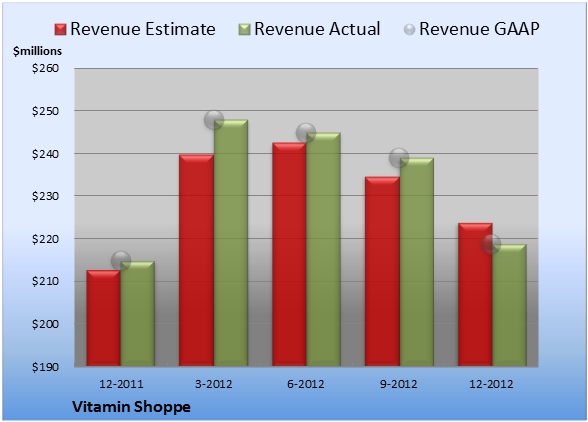Click the '6-2012' x-axis label
The image size is (588, 422).
[x=306, y=384]
